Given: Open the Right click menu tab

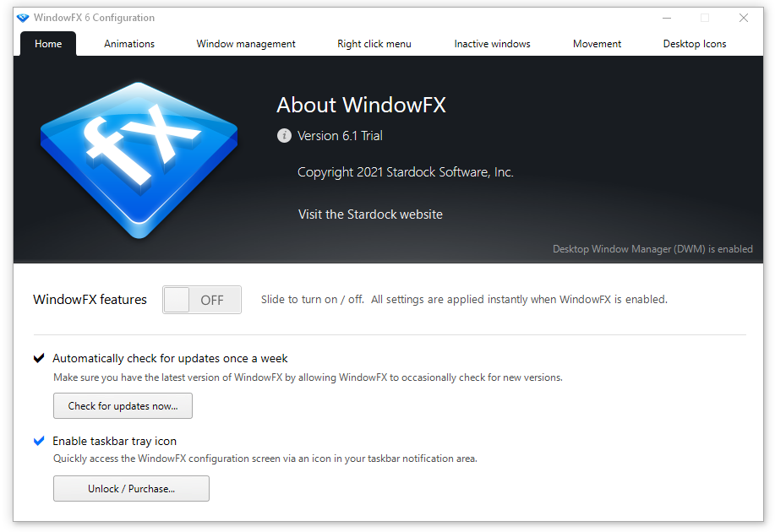Looking at the screenshot, I should tap(374, 43).
